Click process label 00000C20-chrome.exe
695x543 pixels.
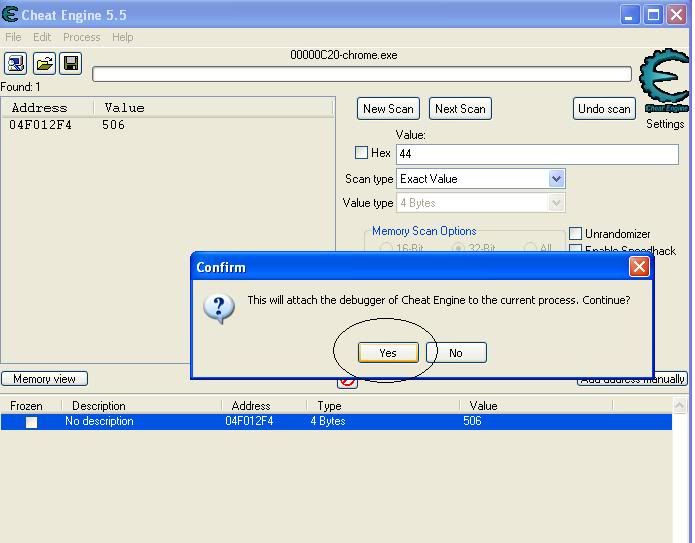(x=344, y=55)
